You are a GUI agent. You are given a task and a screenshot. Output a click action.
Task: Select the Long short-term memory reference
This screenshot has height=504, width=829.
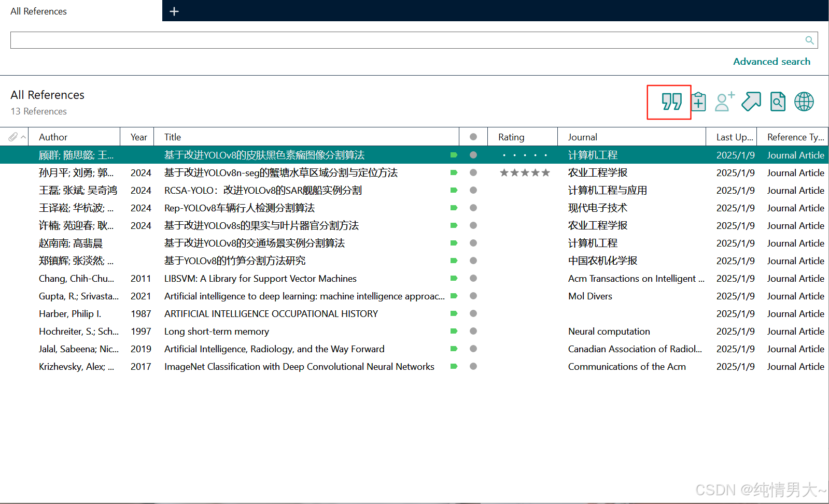click(217, 331)
